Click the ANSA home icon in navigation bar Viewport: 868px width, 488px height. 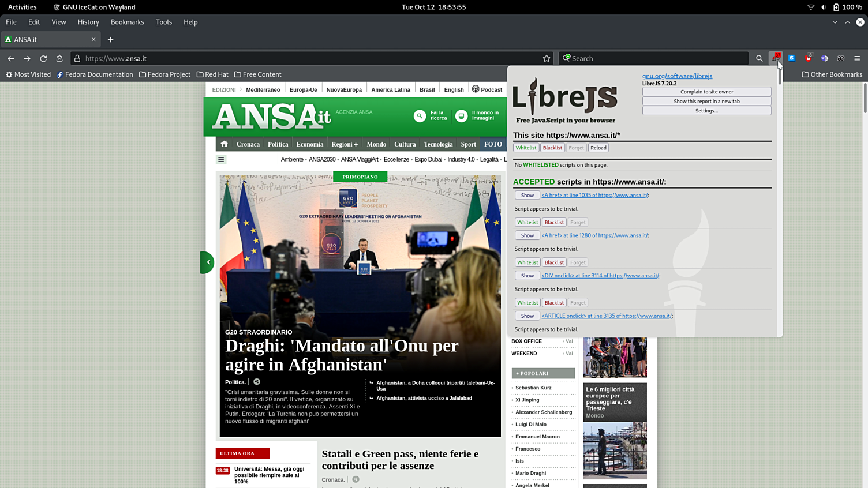click(x=225, y=144)
